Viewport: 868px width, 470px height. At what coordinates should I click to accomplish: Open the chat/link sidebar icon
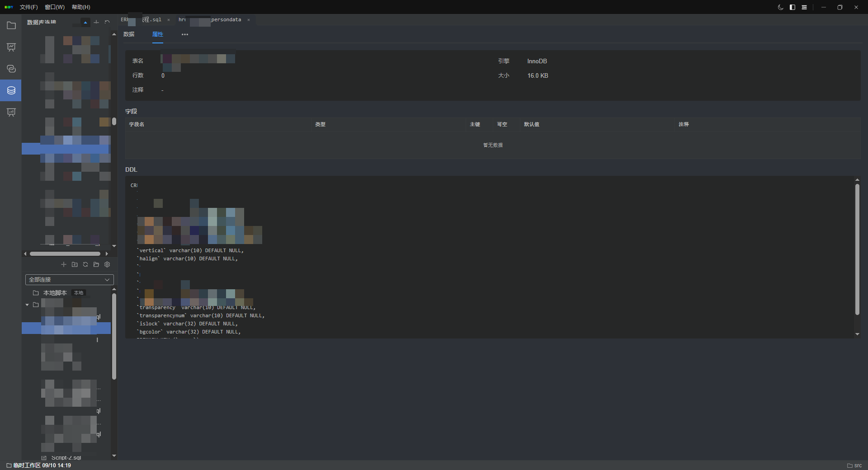tap(11, 69)
